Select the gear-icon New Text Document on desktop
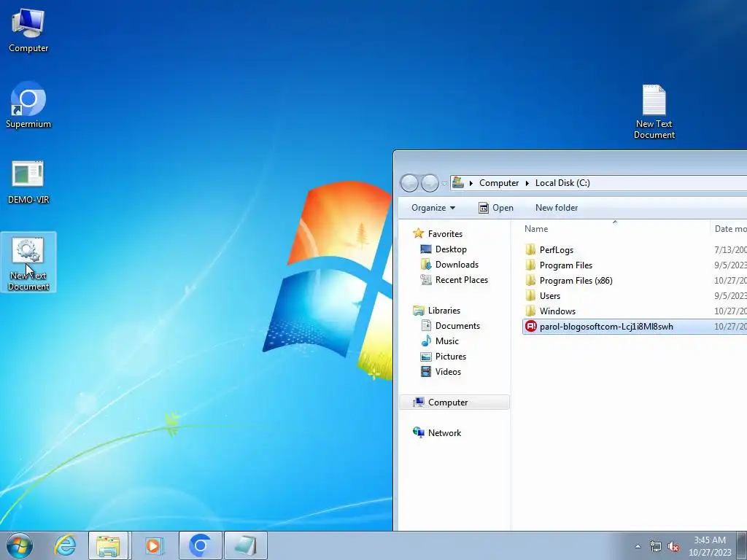 tap(28, 262)
